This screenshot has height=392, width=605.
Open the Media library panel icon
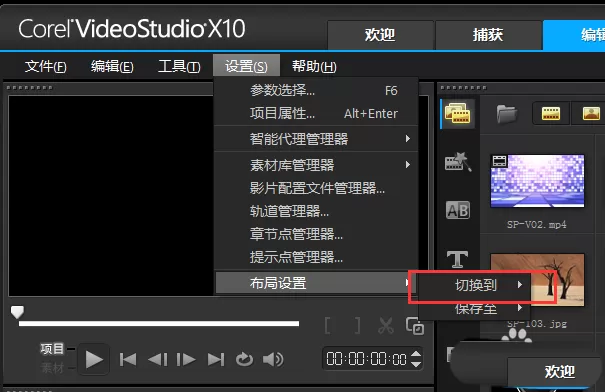coord(458,113)
